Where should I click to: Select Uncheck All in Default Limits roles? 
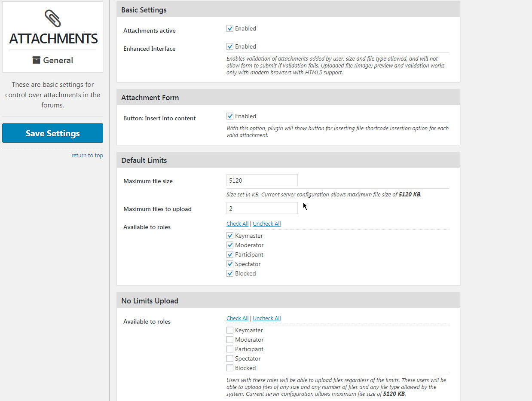pyautogui.click(x=267, y=223)
